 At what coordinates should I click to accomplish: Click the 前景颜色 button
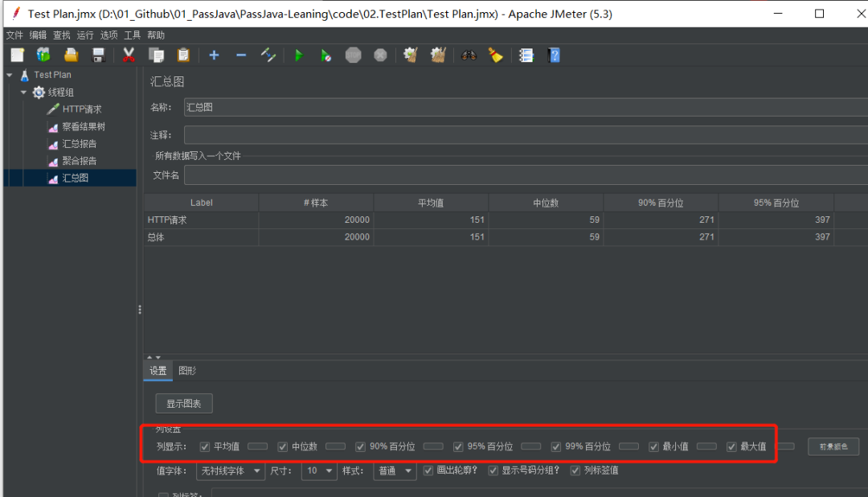833,446
